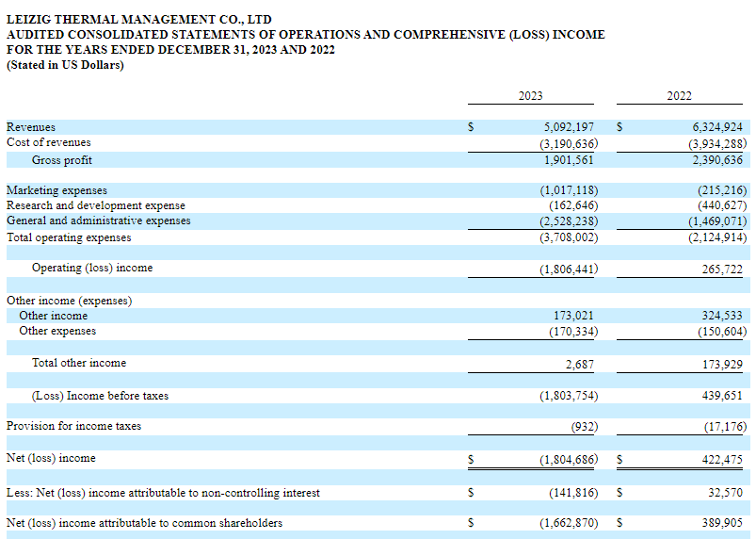
Task: Click the 2022 column header
Action: tap(680, 96)
